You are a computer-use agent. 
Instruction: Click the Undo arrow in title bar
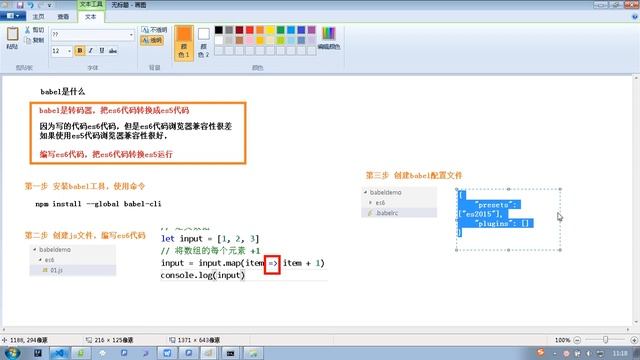tap(30, 5)
